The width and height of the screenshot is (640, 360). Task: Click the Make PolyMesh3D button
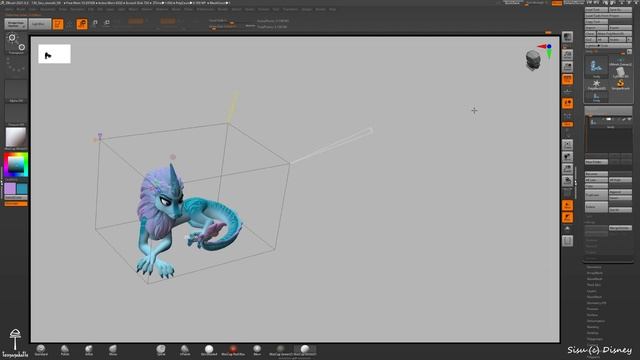(x=614, y=33)
